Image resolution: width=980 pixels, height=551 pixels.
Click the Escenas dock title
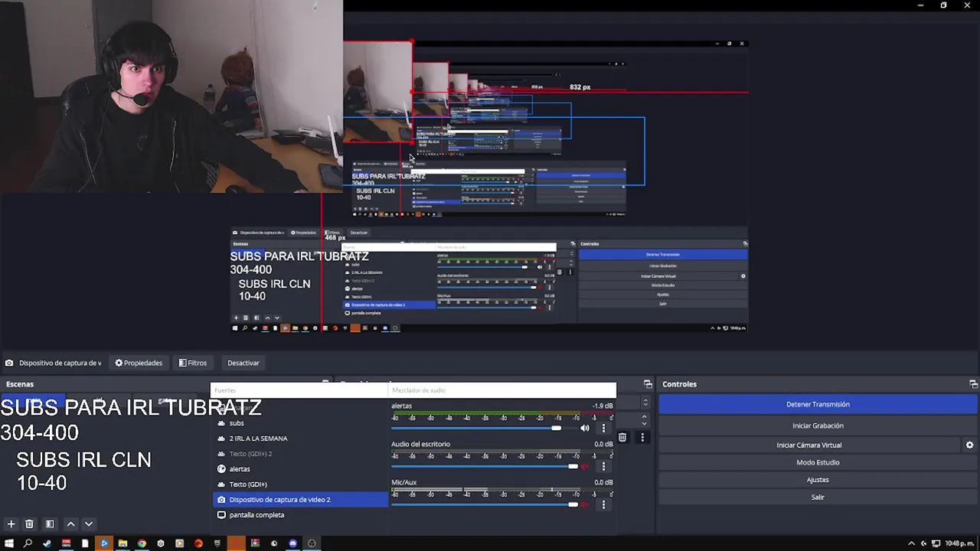20,384
